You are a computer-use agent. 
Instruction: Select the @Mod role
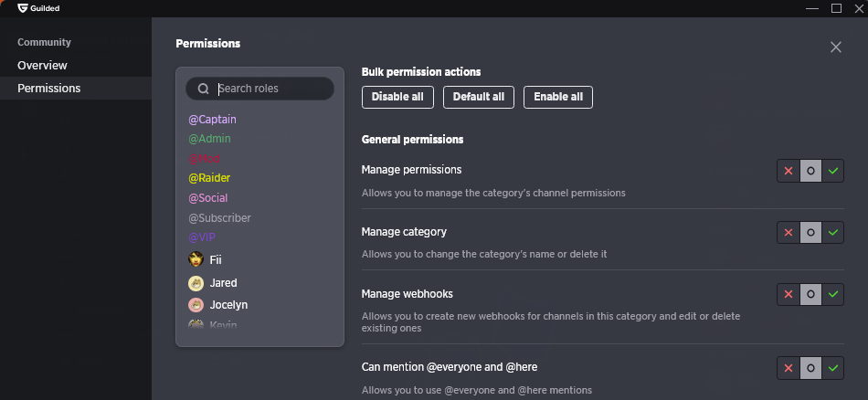click(205, 159)
